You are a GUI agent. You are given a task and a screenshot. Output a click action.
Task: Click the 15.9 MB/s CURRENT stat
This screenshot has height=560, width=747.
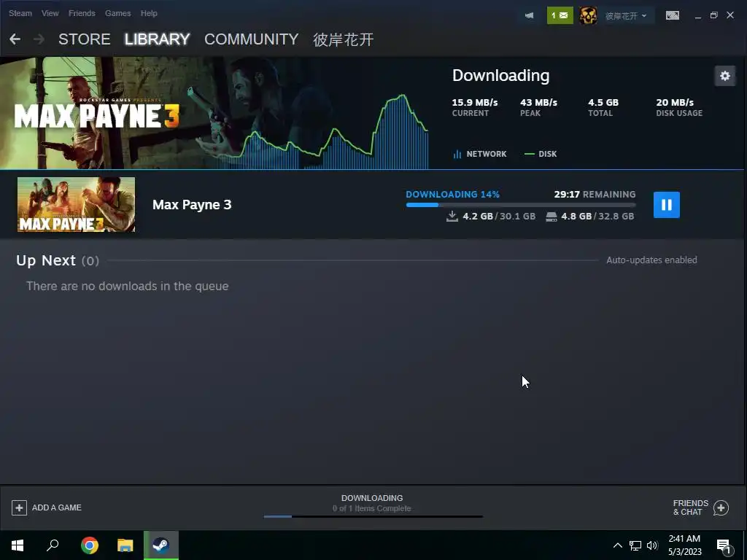pos(474,107)
